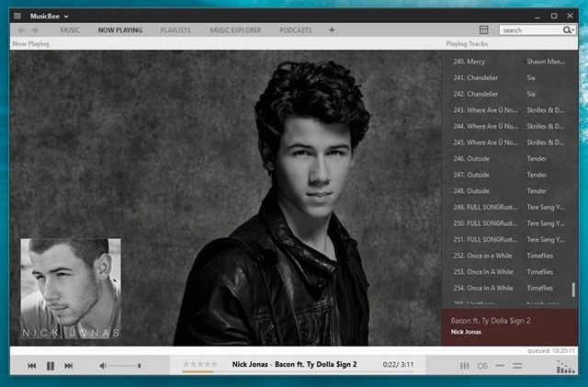Set the star rating for current track
This screenshot has height=387, width=588.
(x=200, y=364)
